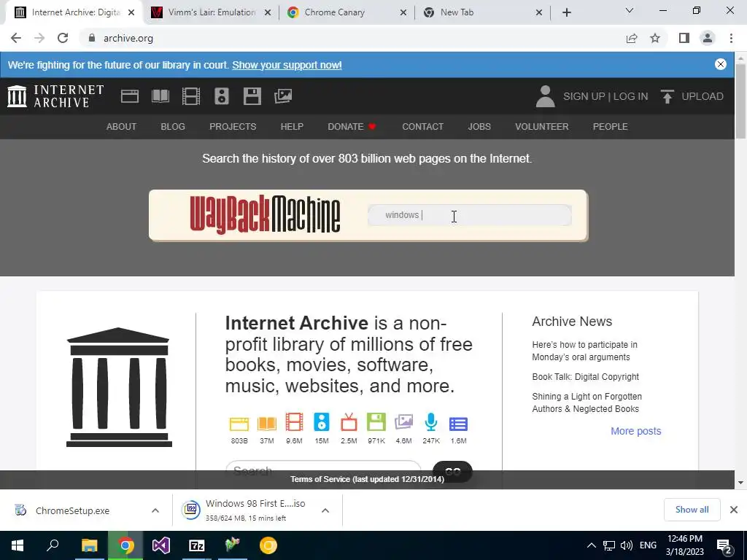747x560 pixels.
Task: Click the user avatar icon next to Sign Up
Action: pos(546,96)
